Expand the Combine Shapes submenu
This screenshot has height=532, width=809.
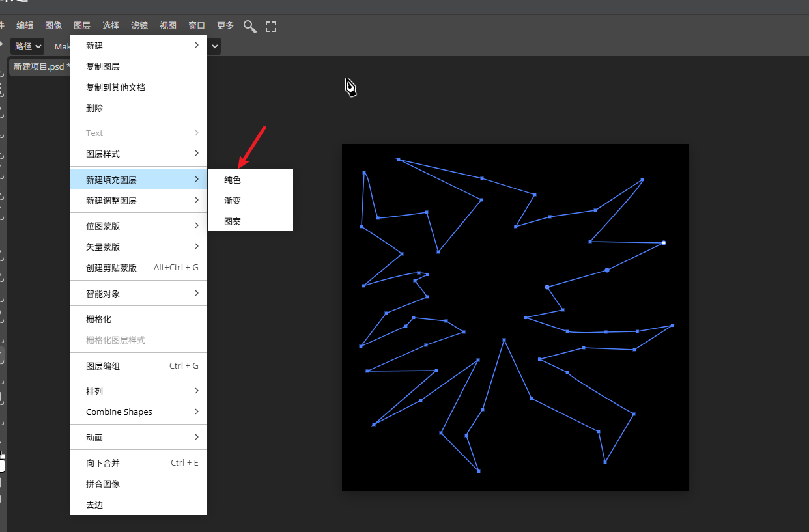(x=139, y=412)
